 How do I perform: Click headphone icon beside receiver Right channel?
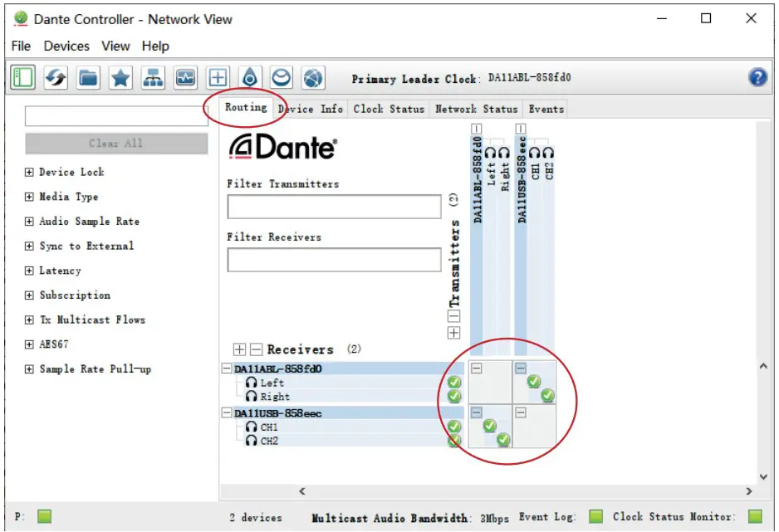[x=251, y=397]
